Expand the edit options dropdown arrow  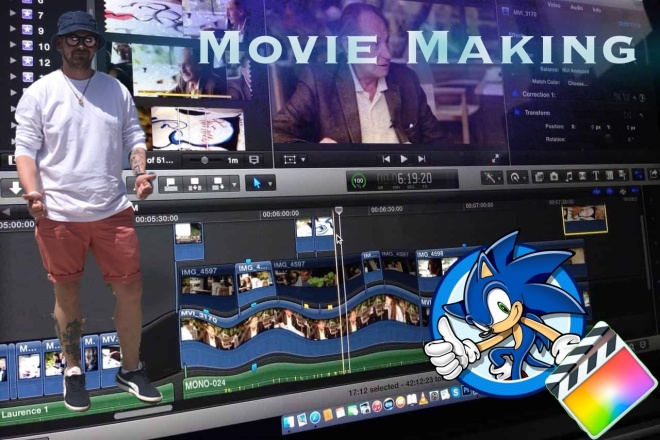[x=234, y=184]
